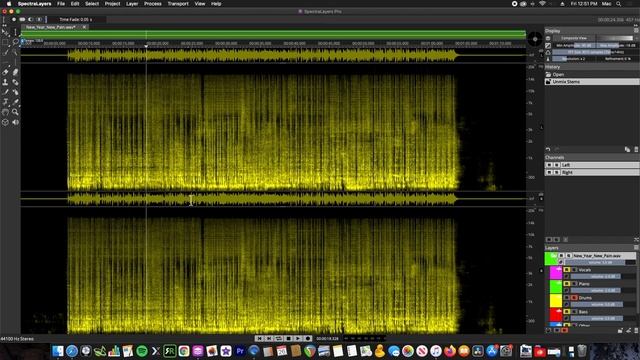Select the playback speaker tool

tap(15, 122)
